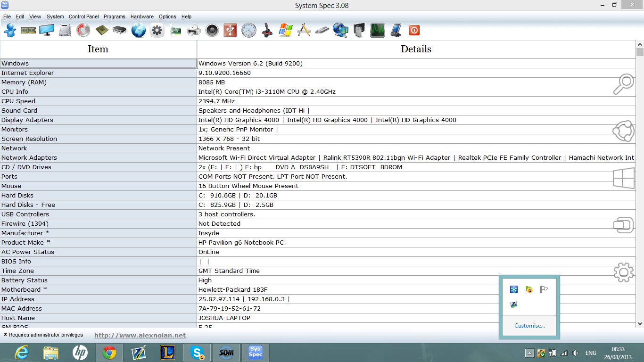Open the Share charm icon
This screenshot has height=362, width=644.
pyautogui.click(x=623, y=131)
